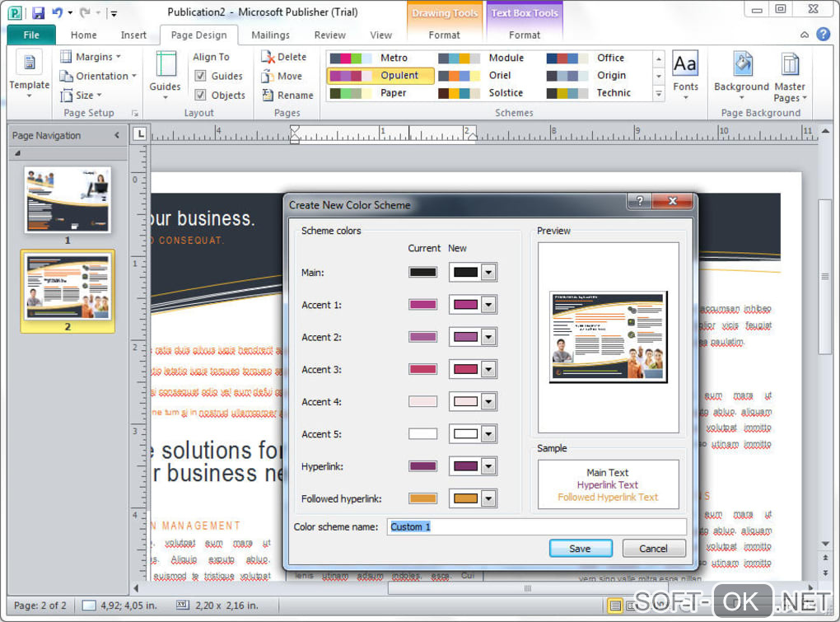Open Publisher Help question mark icon

pos(823,35)
